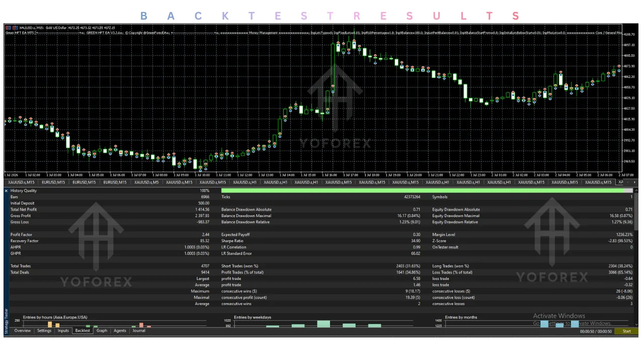Select Short Trades value 2403 (31.63%)
The width and height of the screenshot is (644, 362).
408,266
